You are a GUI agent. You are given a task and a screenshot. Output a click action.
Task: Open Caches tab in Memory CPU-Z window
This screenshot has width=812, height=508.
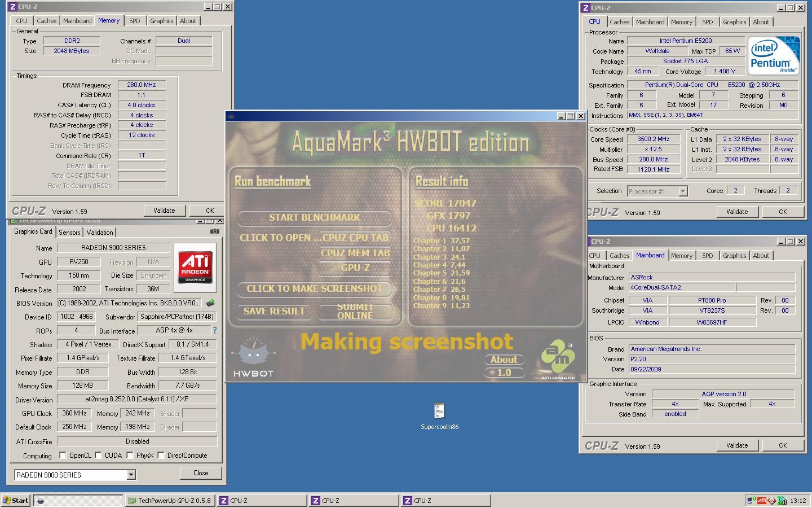tap(47, 21)
